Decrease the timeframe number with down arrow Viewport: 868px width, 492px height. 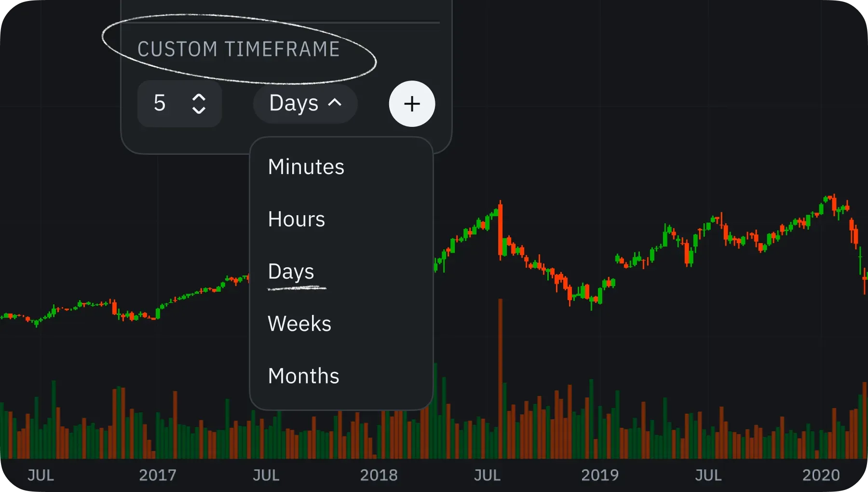(199, 110)
